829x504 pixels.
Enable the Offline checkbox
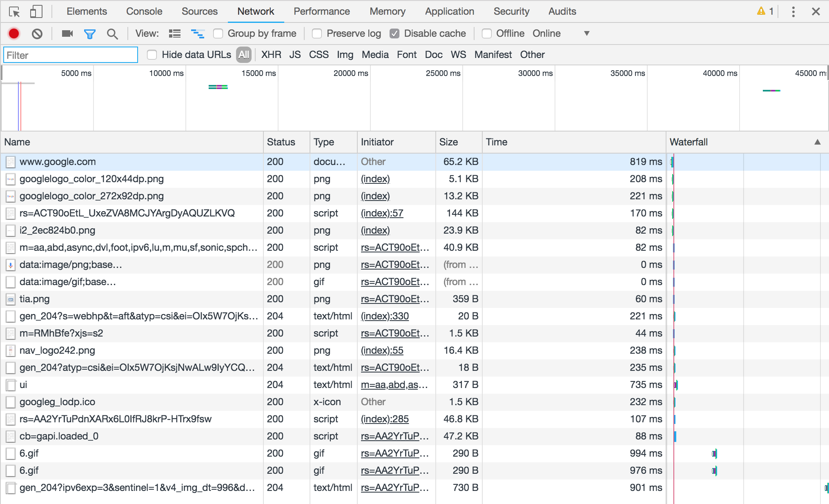coord(486,33)
